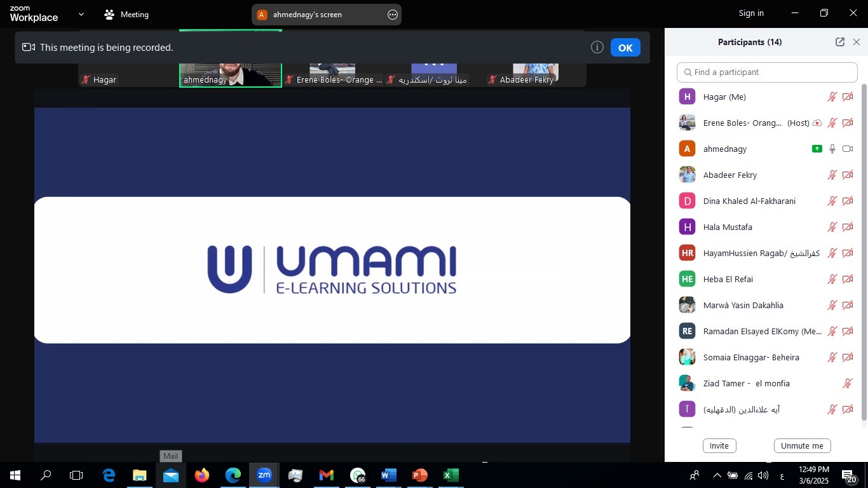The width and height of the screenshot is (868, 488).
Task: Click muted mic icon for Erene Boles
Action: pyautogui.click(x=832, y=123)
